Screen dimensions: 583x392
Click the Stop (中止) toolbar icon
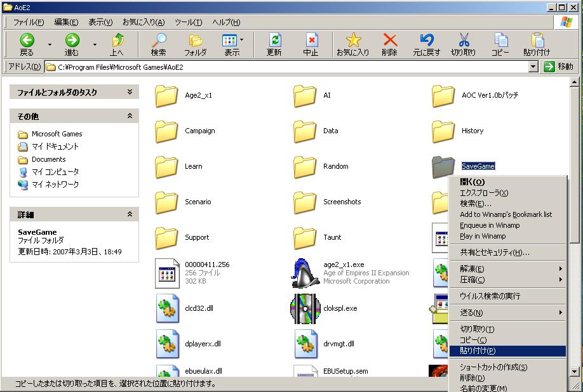click(311, 44)
